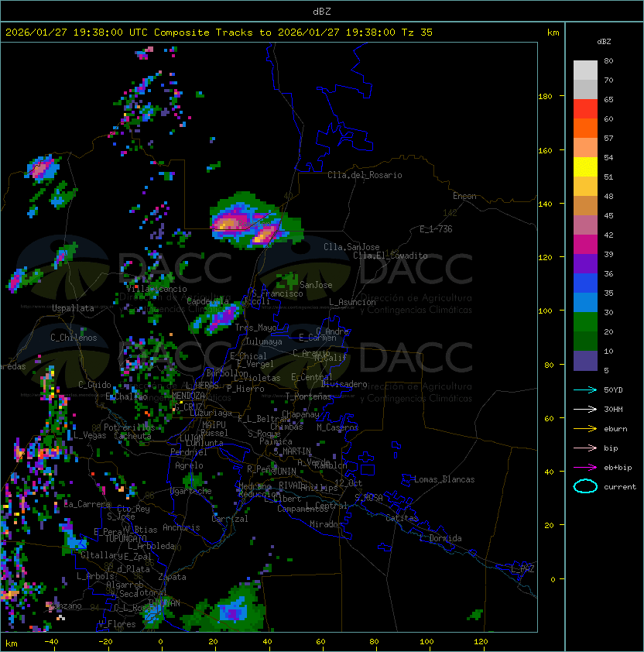The width and height of the screenshot is (644, 652).
Task: Click the 'L_Asuncion' place label
Action: click(x=352, y=302)
